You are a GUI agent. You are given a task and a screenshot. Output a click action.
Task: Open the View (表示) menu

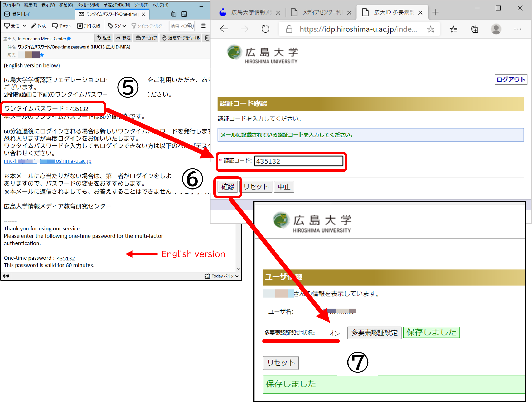[48, 5]
